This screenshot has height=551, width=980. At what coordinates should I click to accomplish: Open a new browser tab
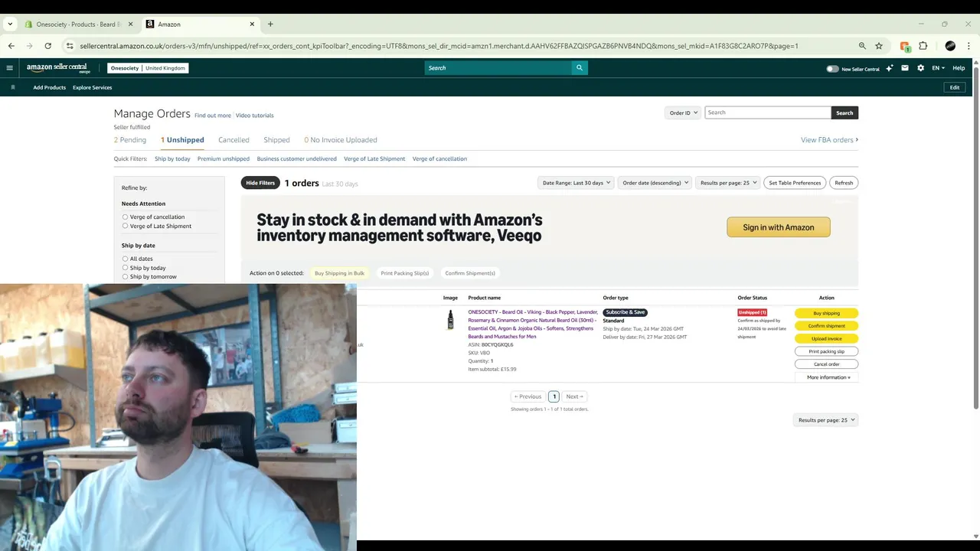270,24
